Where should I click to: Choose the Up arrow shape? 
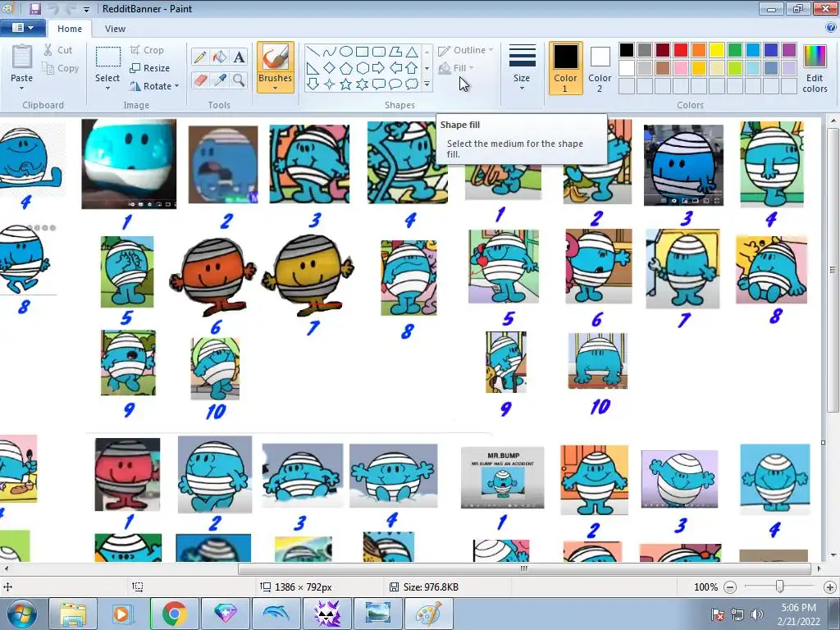[412, 68]
